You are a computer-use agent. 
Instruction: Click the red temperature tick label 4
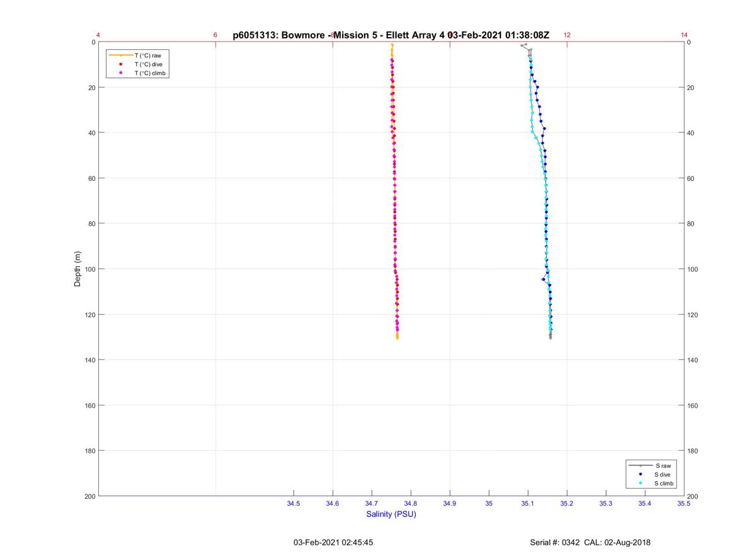coord(98,35)
